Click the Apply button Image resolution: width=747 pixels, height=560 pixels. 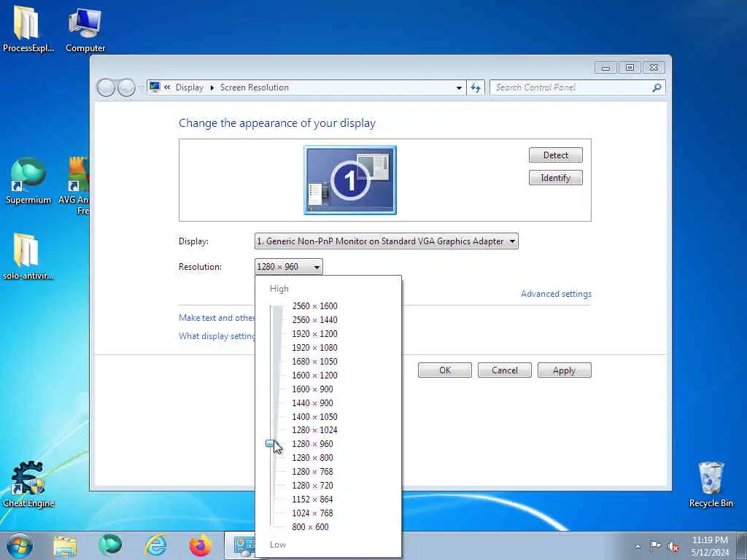[564, 370]
